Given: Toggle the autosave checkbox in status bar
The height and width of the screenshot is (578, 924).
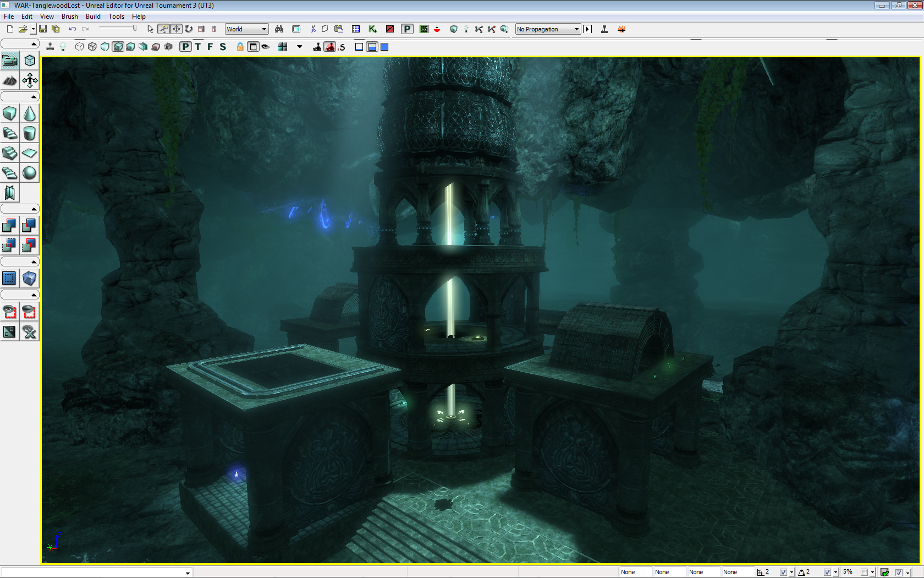Looking at the screenshot, I should (899, 572).
